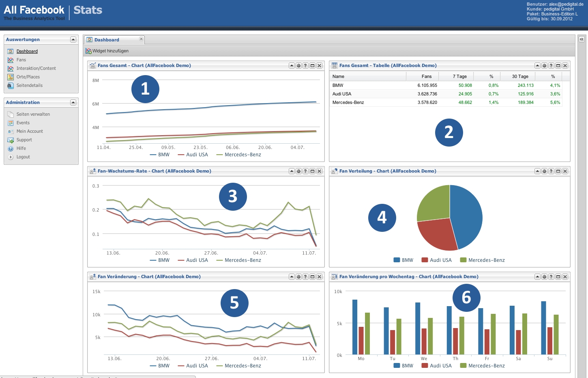588x378 pixels.
Task: Click Mercedes-Benz green slice in pie chart
Action: [434, 203]
